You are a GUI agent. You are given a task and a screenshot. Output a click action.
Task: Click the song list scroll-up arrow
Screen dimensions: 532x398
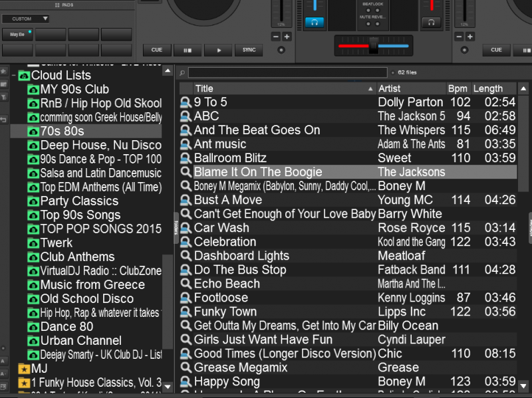point(523,89)
